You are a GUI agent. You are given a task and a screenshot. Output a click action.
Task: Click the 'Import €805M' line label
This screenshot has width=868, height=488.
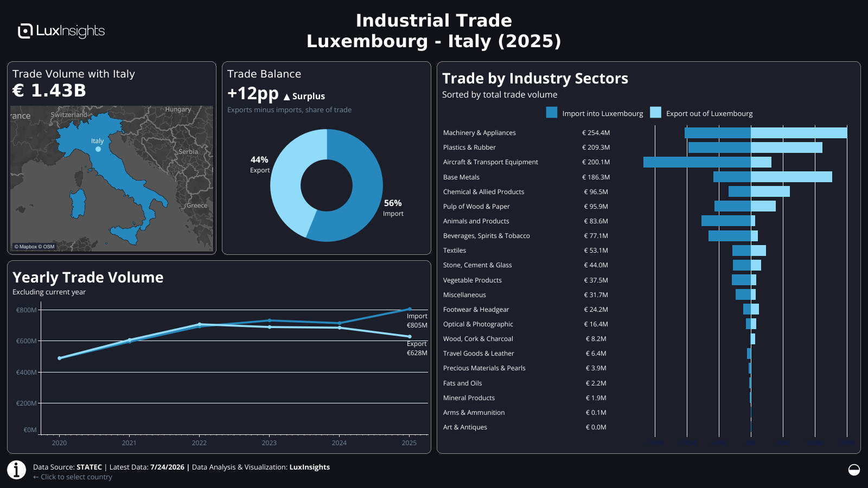pyautogui.click(x=417, y=321)
